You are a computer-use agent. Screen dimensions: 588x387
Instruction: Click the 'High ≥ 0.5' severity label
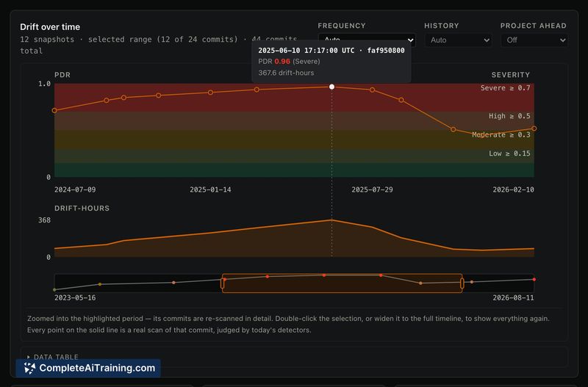[509, 116]
